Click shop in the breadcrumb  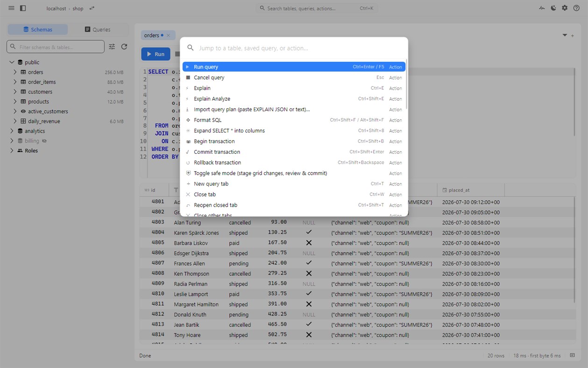click(78, 8)
